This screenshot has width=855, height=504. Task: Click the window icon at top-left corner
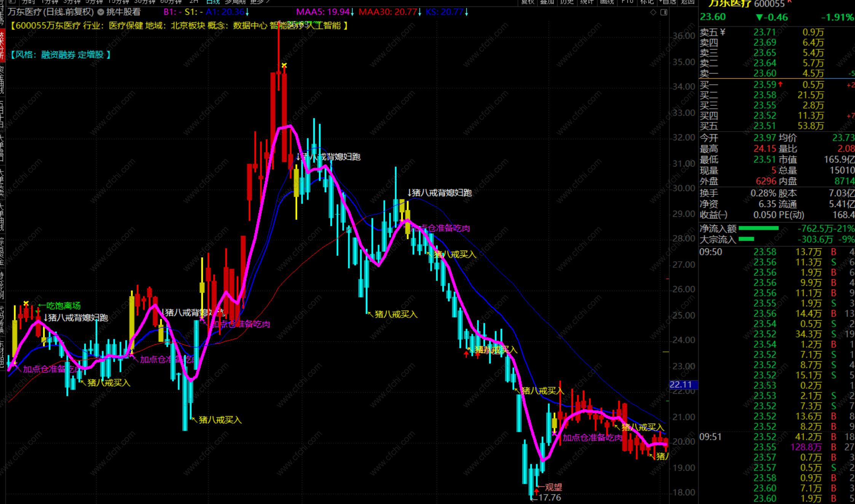(12, 2)
